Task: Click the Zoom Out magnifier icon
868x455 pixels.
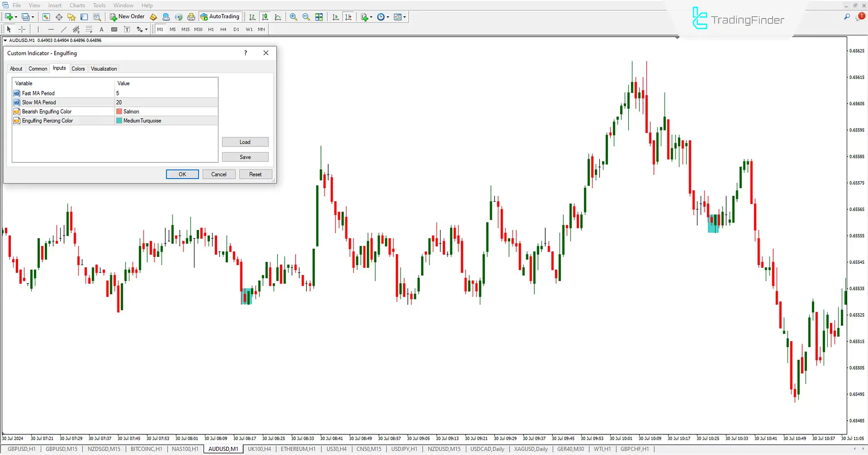Action: [x=306, y=17]
